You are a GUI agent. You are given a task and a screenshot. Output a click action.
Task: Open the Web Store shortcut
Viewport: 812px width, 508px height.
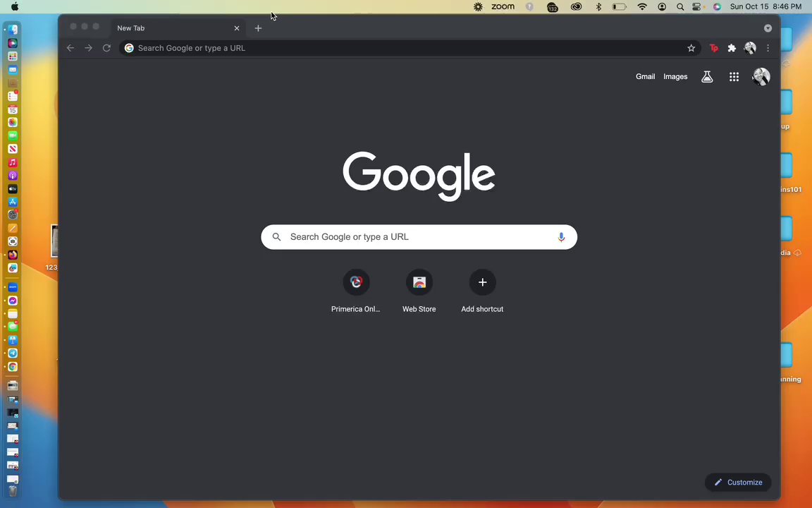[419, 291]
